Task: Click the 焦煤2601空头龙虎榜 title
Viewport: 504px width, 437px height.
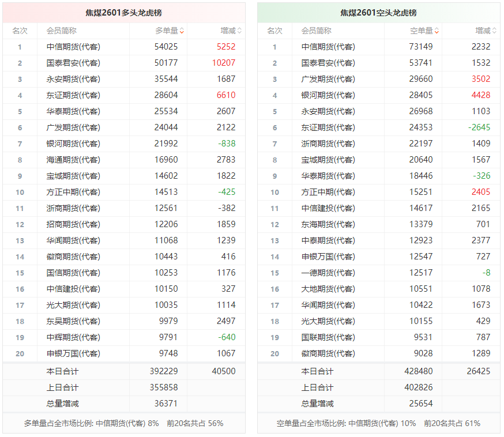Action: coord(379,13)
